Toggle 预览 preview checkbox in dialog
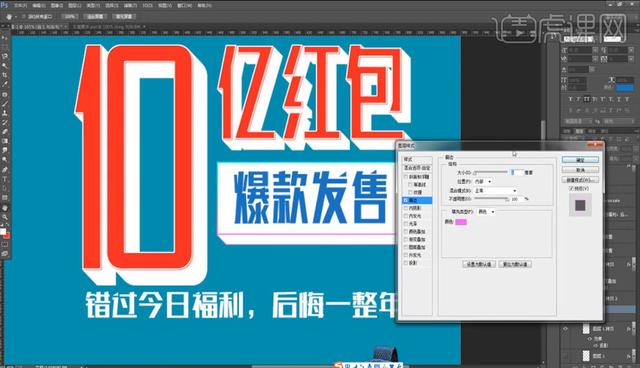Screen dimensions: 640x368 [x=571, y=188]
